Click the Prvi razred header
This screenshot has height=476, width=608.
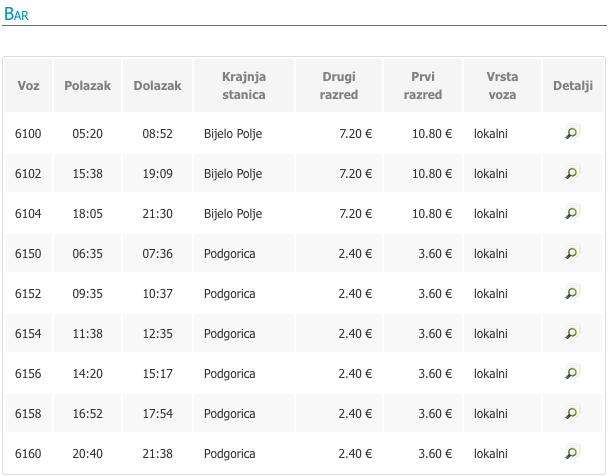coord(423,85)
